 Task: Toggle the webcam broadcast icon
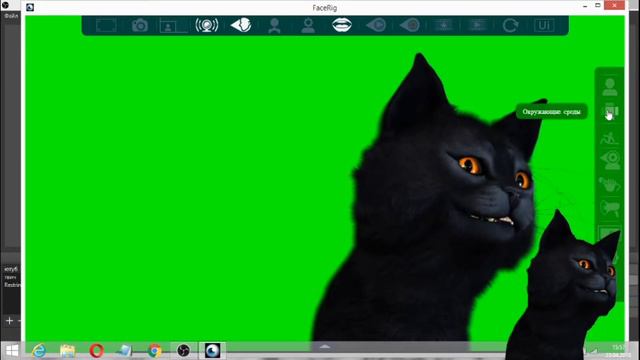[207, 25]
